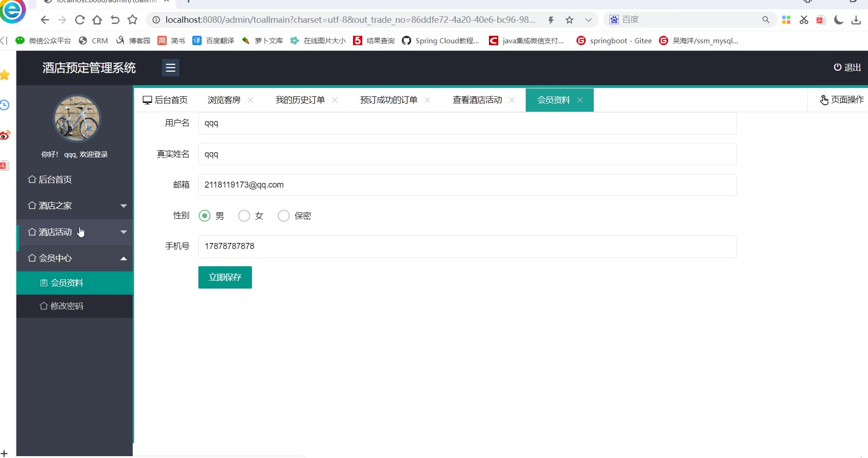868x458 pixels.
Task: Open 修改密码 in the sidebar
Action: point(75,306)
